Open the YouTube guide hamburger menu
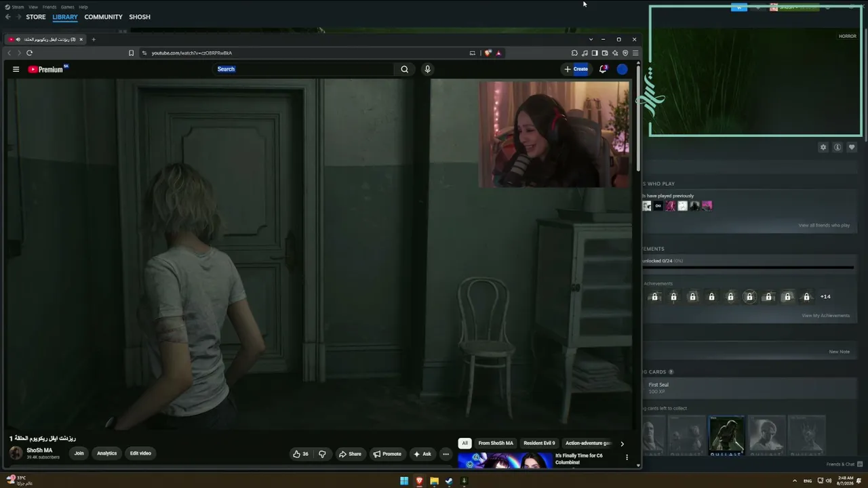The width and height of the screenshot is (868, 488). point(16,69)
